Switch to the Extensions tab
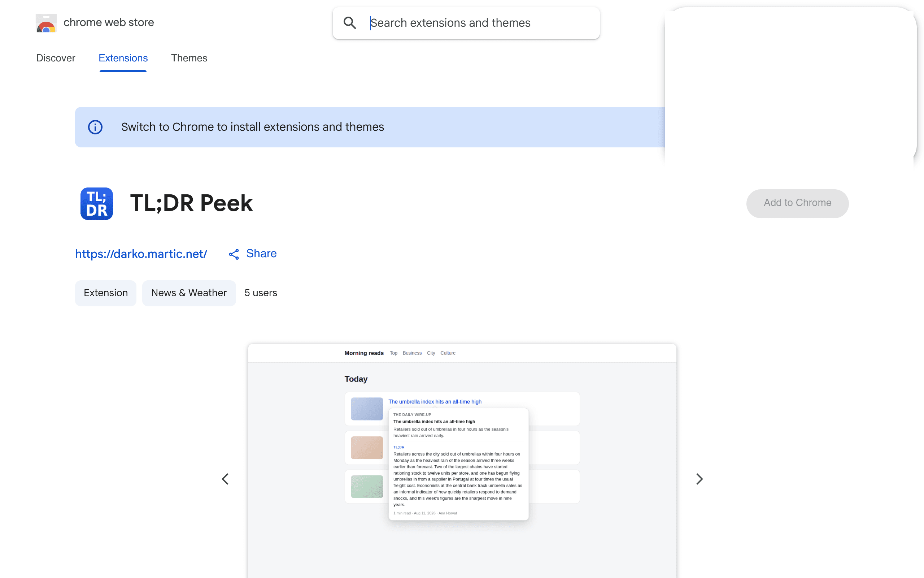Screen dimensions: 924x578 (123, 58)
